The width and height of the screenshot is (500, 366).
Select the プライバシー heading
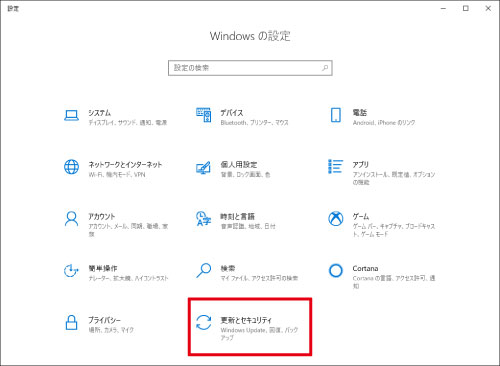[104, 320]
